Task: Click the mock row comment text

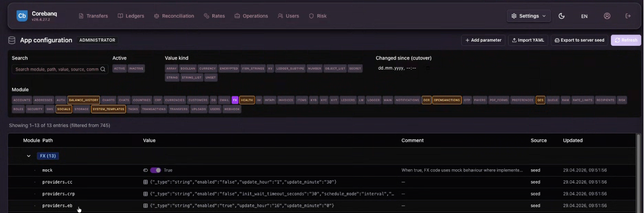Action: [462, 170]
